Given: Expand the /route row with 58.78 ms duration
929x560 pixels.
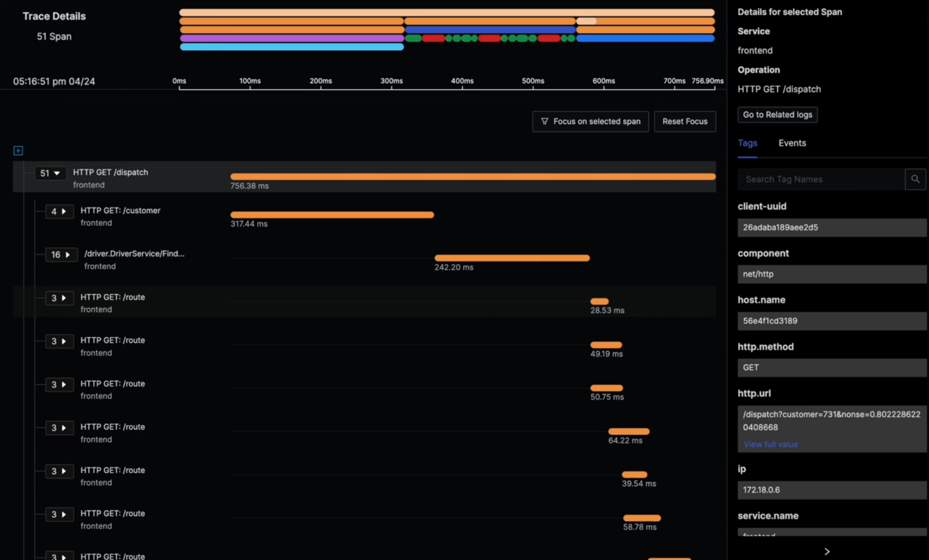Looking at the screenshot, I should pos(59,515).
